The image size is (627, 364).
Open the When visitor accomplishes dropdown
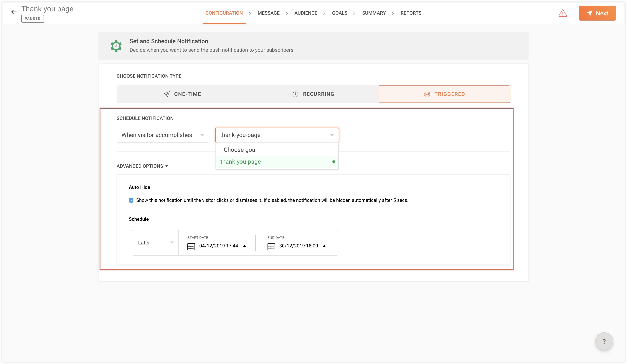point(163,135)
